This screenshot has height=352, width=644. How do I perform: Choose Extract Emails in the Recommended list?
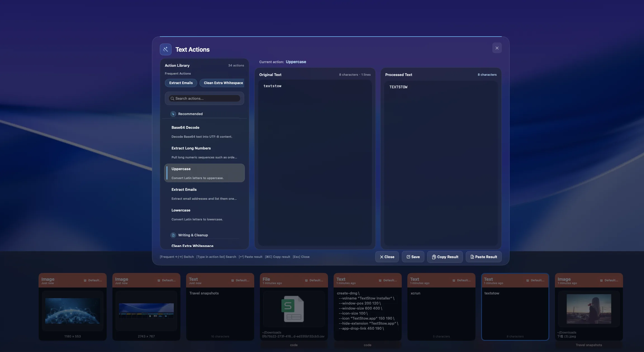point(205,194)
